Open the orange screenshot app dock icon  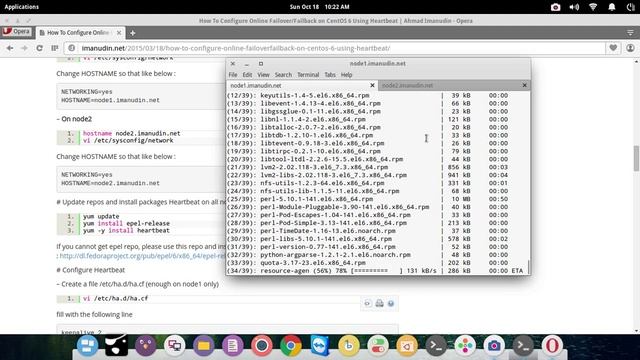point(407,346)
